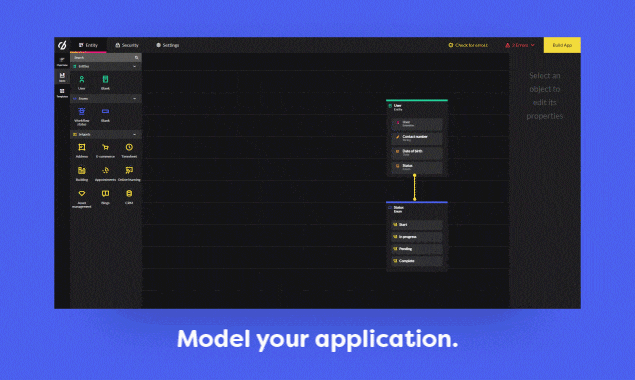Select the Building template icon
Viewport: 635px width, 380px height.
tap(82, 171)
